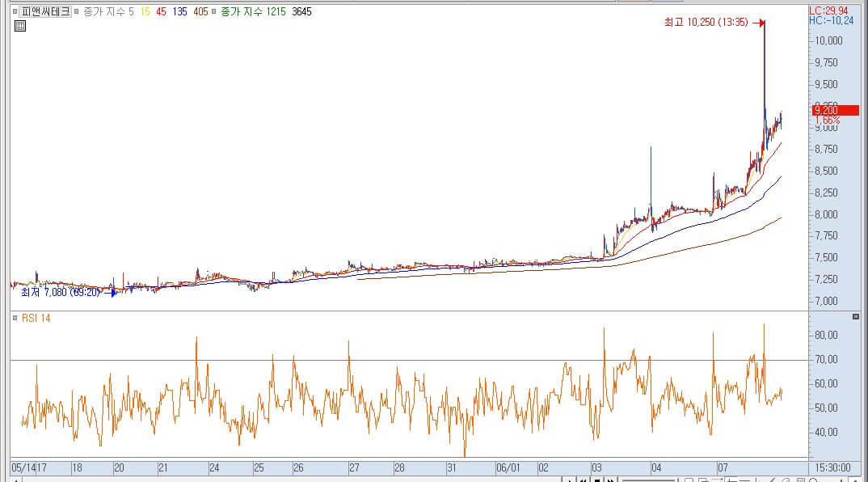Click the 7,750 price axis label
Screen dimensions: 868x482
tap(826, 236)
